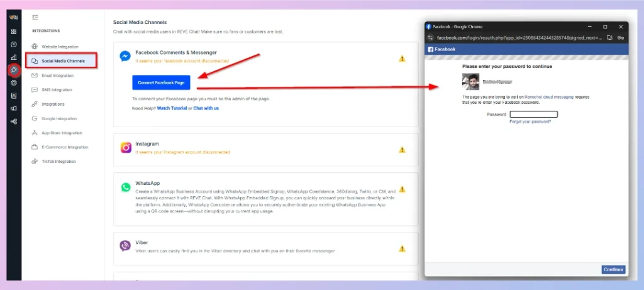Collapse the Integrations menu panel

[x=35, y=17]
